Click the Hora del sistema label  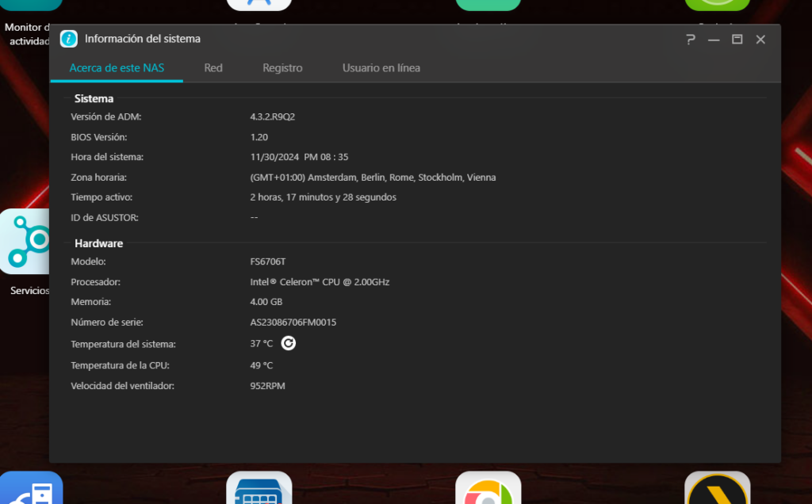[107, 157]
